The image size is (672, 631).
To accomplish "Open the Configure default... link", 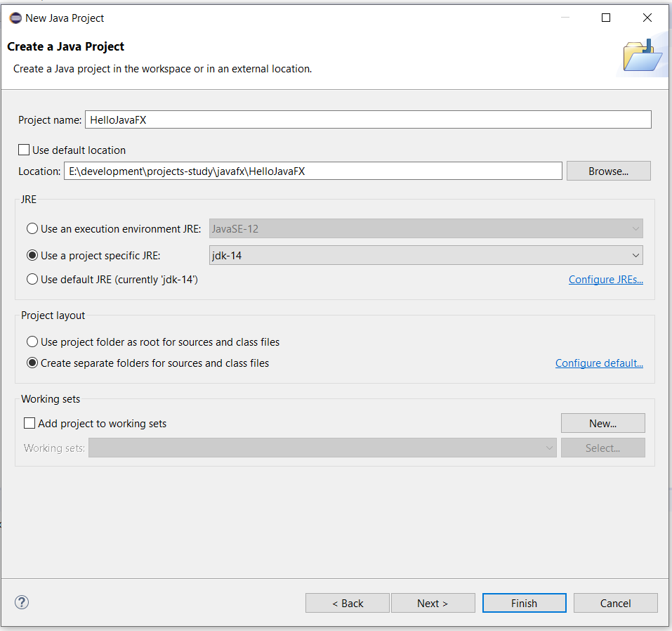I will tap(599, 363).
